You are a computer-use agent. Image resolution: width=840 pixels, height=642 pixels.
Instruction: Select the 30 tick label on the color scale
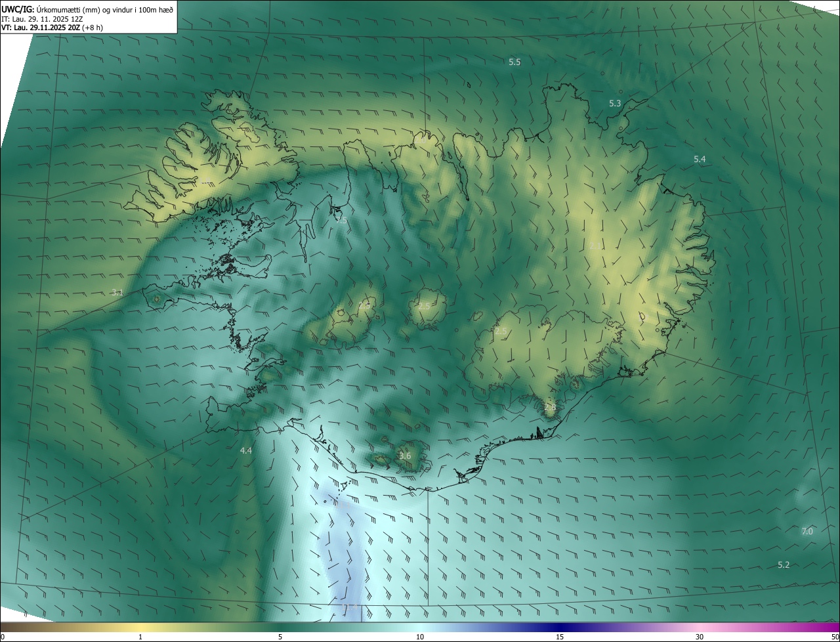700,637
